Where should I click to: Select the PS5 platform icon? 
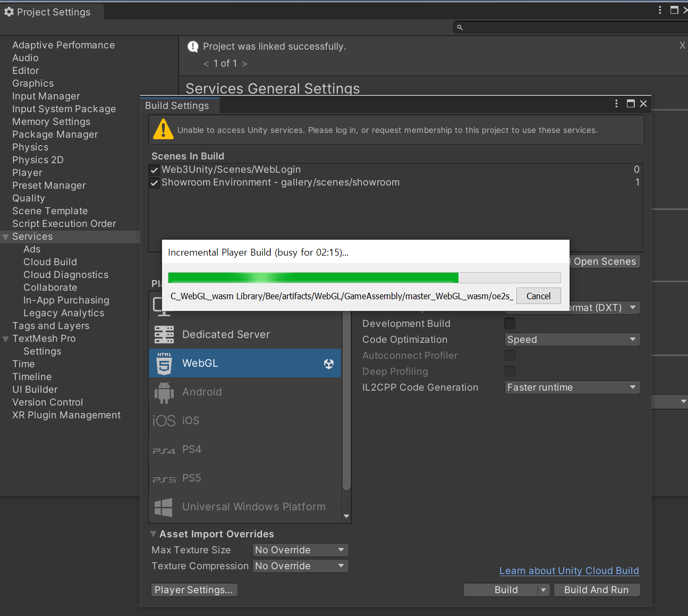coord(164,479)
